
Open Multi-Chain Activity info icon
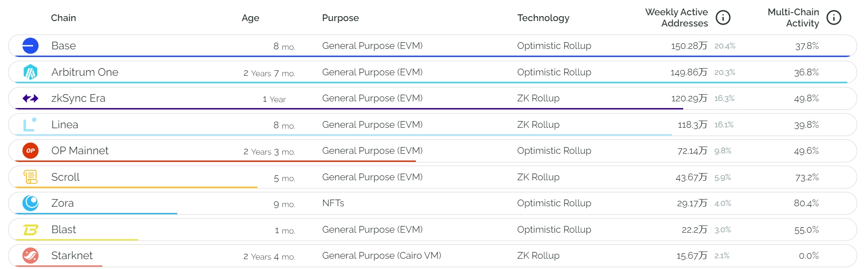pyautogui.click(x=834, y=18)
